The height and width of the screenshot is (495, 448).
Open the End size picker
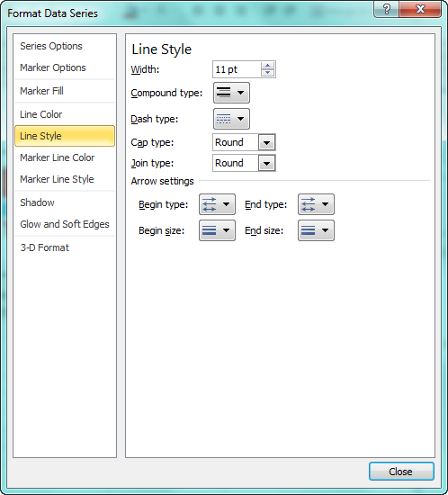coord(316,230)
